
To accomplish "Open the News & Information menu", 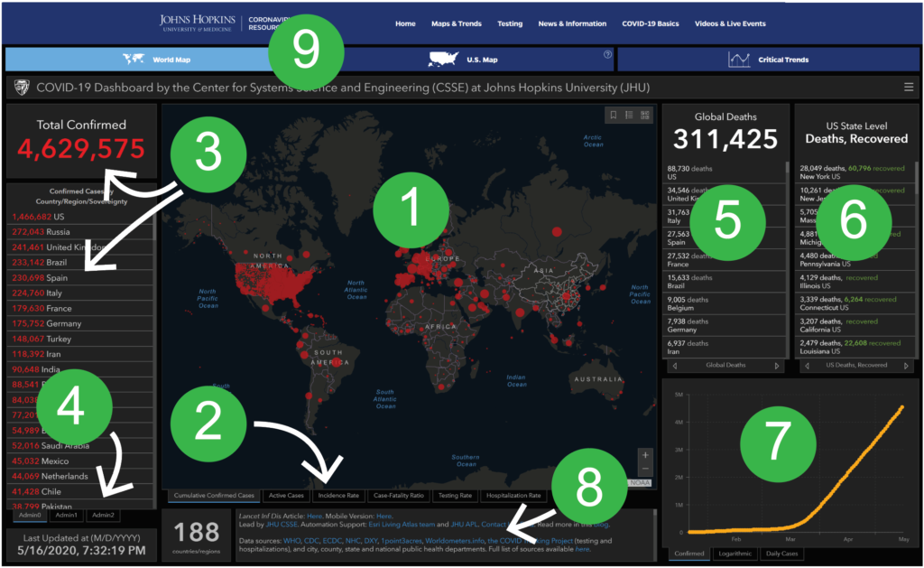I will [x=572, y=23].
